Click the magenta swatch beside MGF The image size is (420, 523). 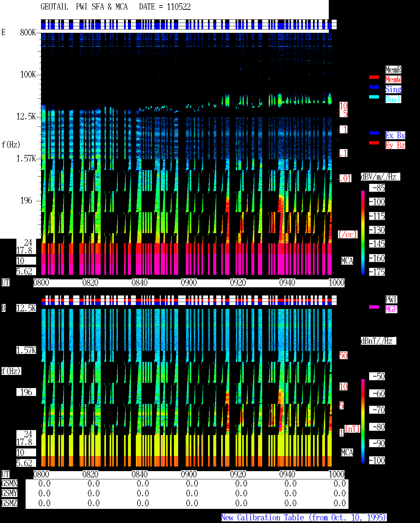point(374,307)
